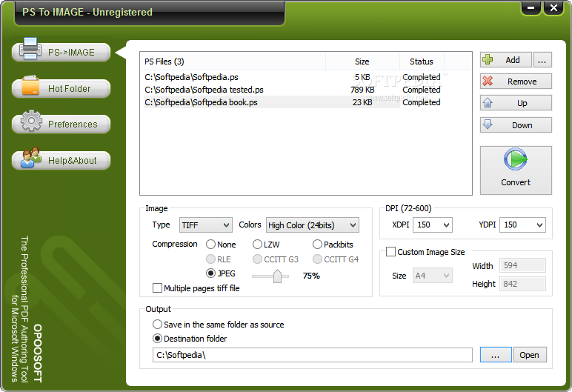Viewport: 572px width, 392px height.
Task: Click the green play Convert icon
Action: click(x=516, y=159)
